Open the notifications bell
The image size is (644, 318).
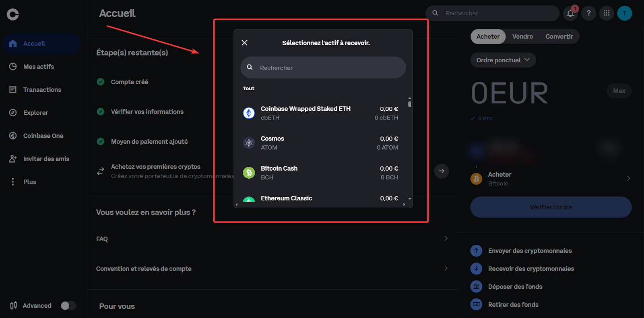570,13
